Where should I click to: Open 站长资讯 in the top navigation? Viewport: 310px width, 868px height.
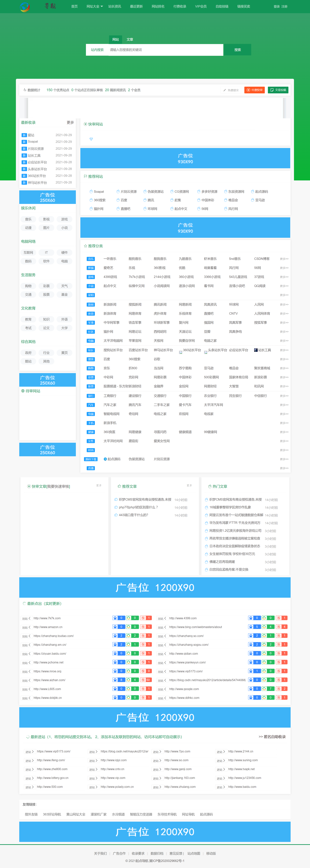point(115,6)
